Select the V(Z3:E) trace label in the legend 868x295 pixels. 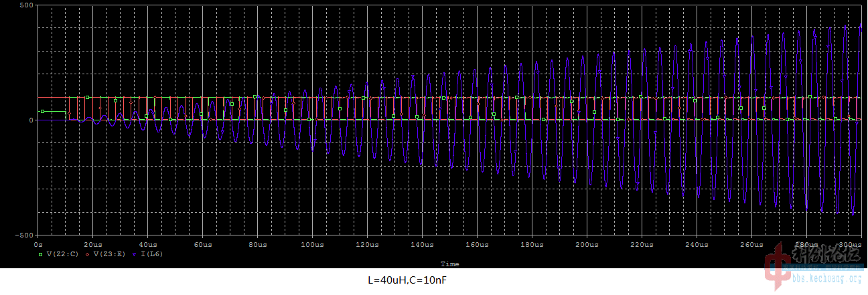(108, 254)
